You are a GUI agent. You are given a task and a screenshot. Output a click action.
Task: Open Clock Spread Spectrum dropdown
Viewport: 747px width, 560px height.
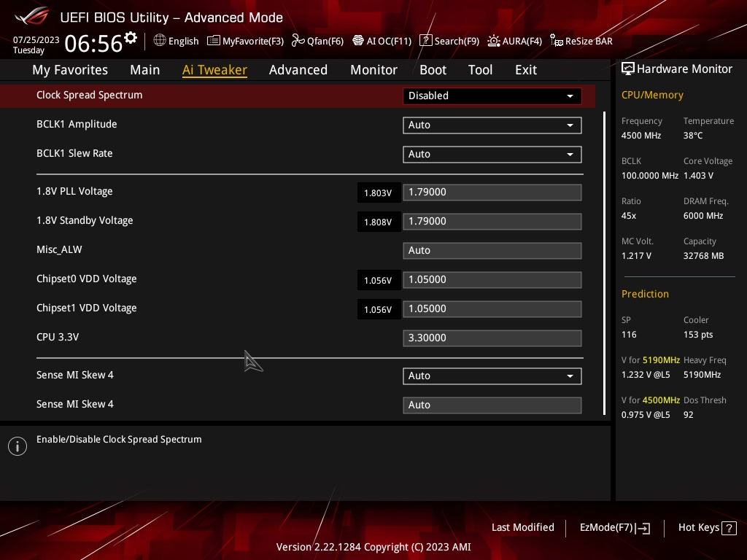point(492,96)
